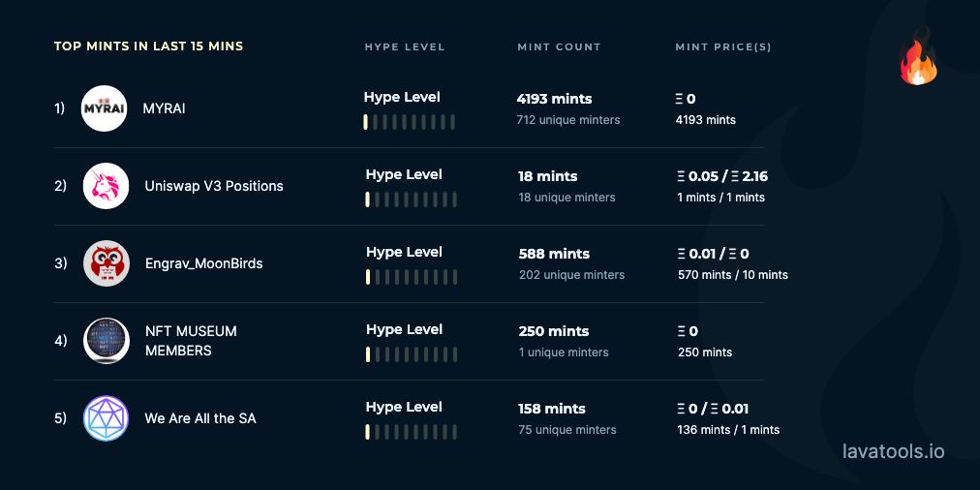980x490 pixels.
Task: Open the MYRAI collection name
Action: 164,108
